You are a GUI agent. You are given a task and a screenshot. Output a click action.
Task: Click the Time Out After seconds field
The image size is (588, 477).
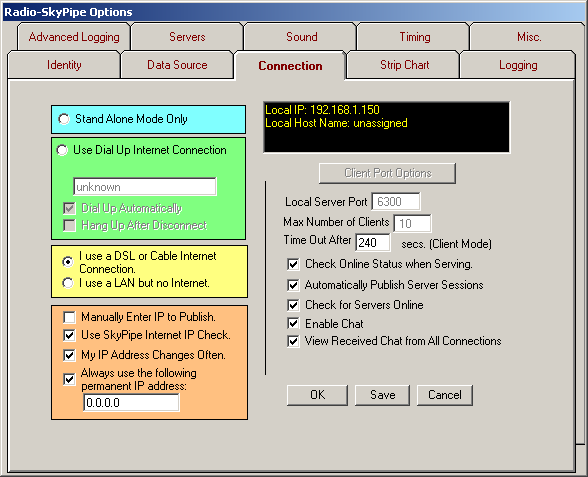click(373, 242)
